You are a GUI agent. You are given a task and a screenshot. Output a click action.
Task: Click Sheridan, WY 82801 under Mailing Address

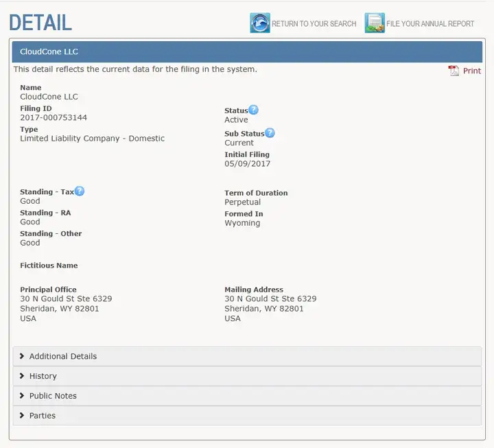pos(264,309)
